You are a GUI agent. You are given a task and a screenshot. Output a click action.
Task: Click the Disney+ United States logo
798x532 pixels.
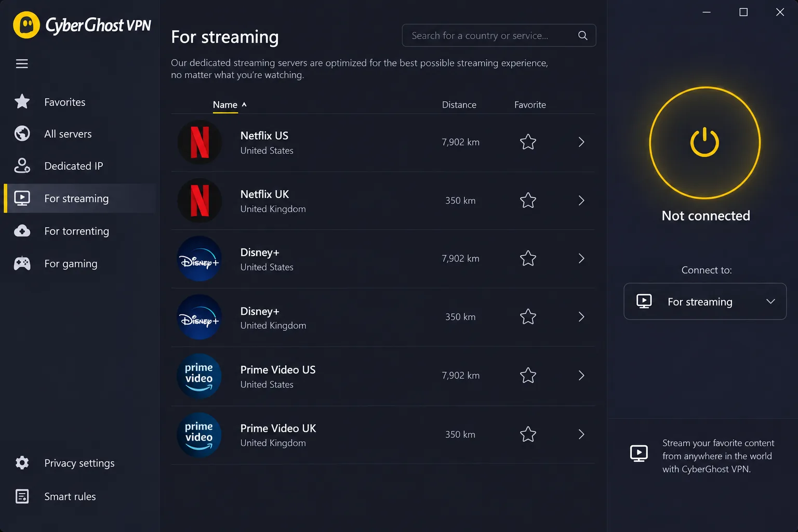[199, 259]
